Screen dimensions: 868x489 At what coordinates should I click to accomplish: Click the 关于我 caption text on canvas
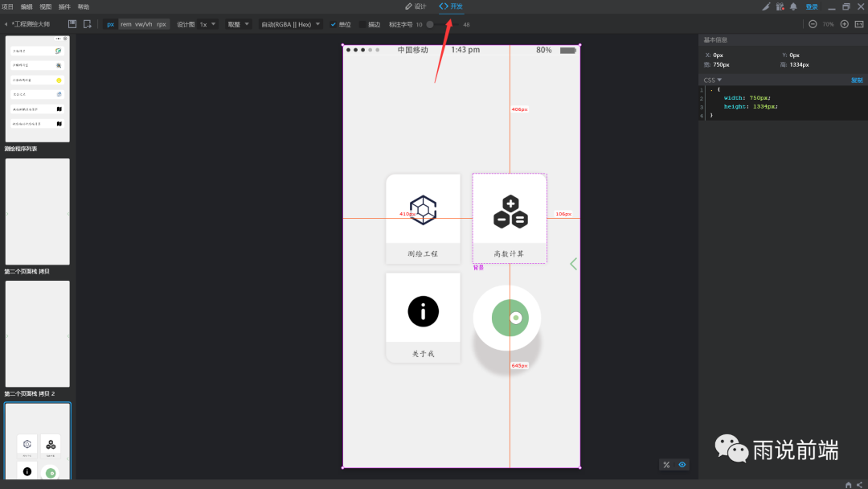click(423, 353)
